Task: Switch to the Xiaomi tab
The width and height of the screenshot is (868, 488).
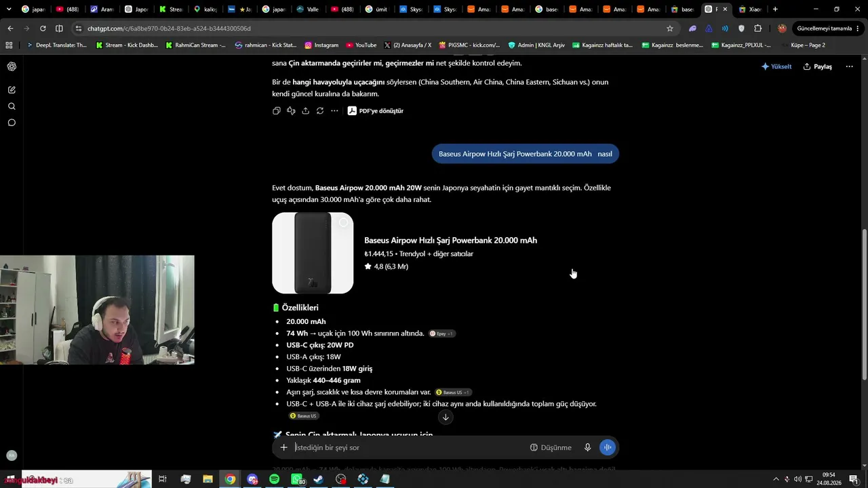Action: point(749,9)
